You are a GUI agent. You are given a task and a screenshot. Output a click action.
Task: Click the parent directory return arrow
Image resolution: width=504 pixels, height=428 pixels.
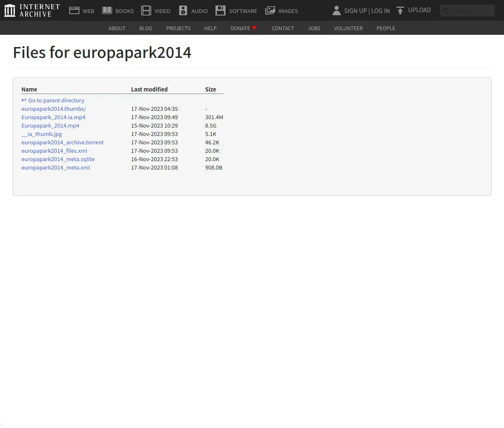(x=24, y=100)
